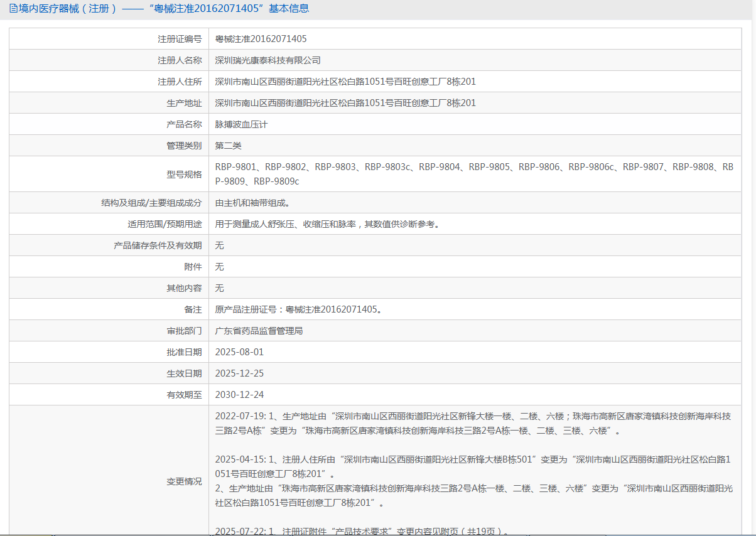Click the 无 value in 其他内容 row

pyautogui.click(x=219, y=288)
